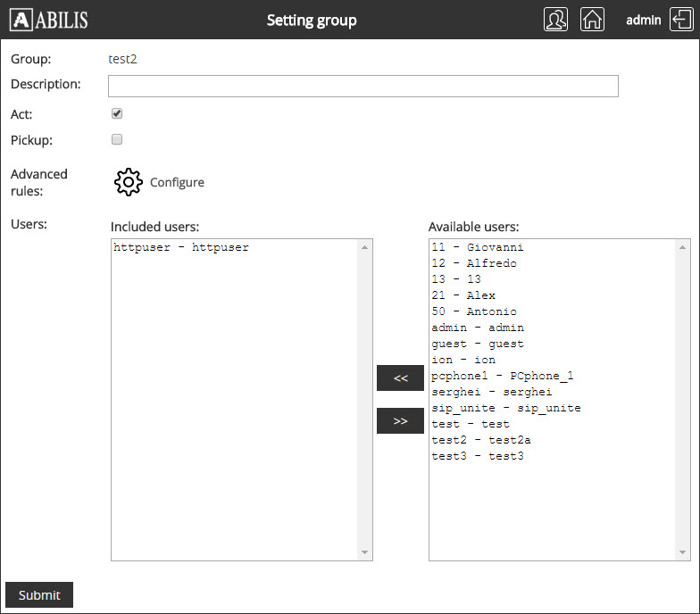Screen dimensions: 700x614
Task: Select pcphone1 - PCphone_1 user entry
Action: point(502,376)
